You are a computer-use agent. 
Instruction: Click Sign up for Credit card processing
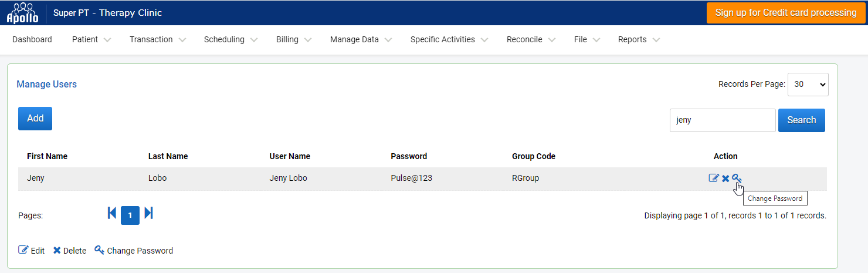point(786,13)
